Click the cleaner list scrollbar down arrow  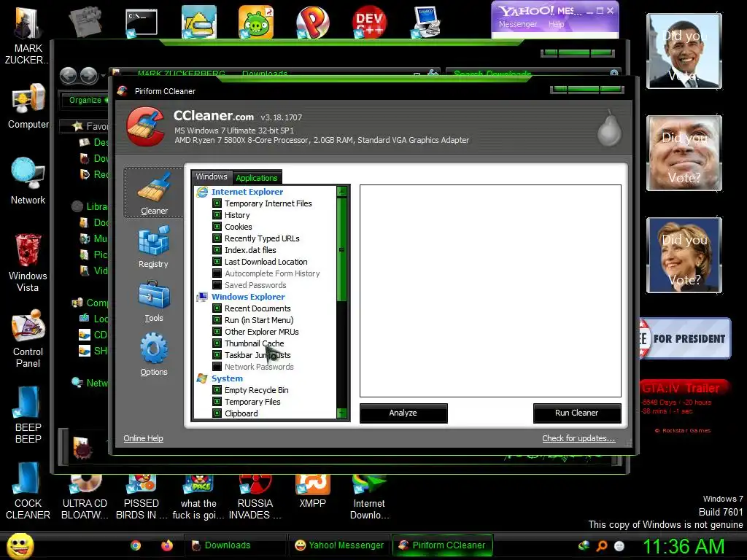click(x=341, y=413)
